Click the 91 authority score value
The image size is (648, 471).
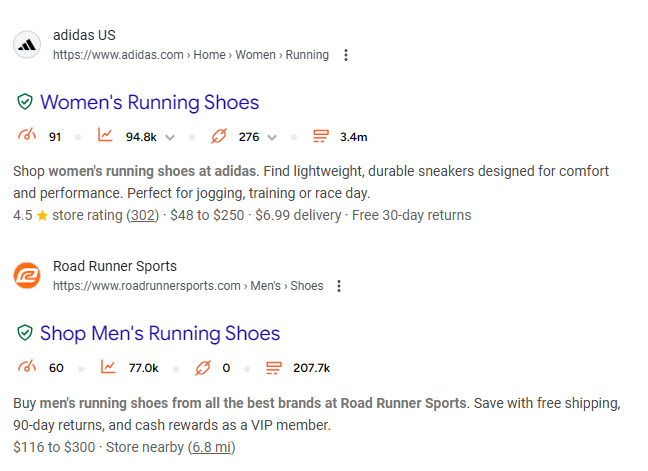click(55, 137)
